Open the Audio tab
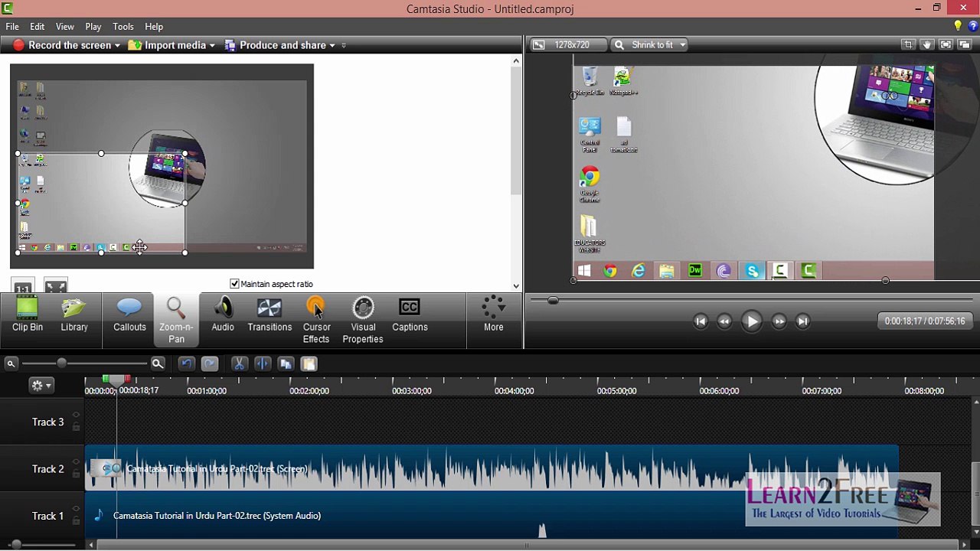The image size is (980, 551). [223, 316]
